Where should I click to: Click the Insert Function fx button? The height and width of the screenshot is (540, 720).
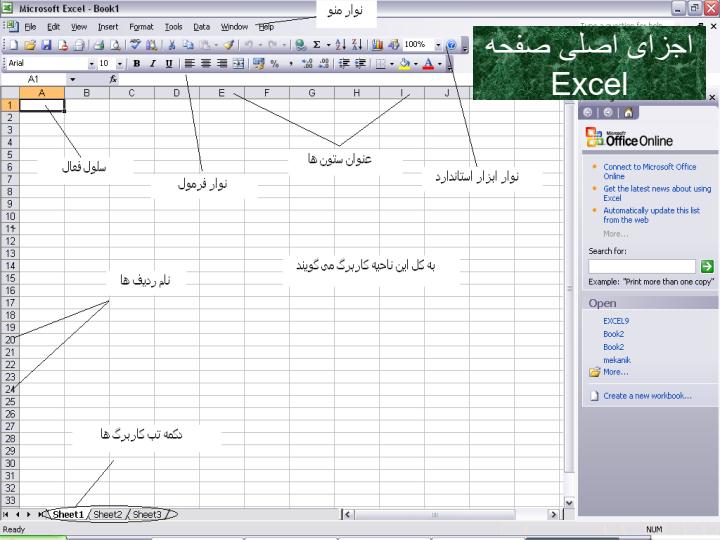[113, 79]
